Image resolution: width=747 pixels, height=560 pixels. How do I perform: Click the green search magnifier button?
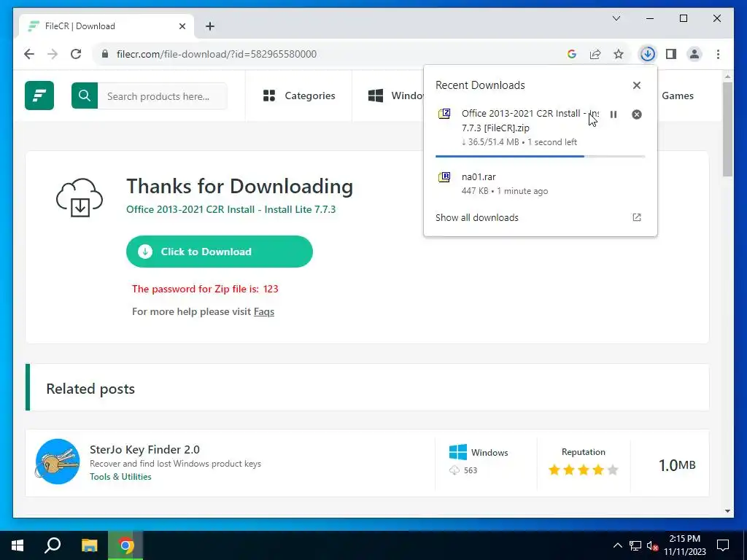(x=85, y=96)
